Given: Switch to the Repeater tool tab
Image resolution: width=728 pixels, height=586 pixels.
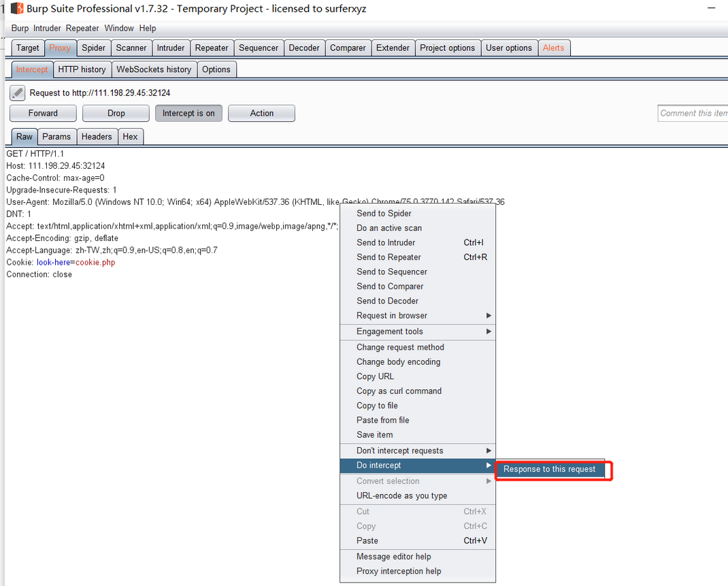Looking at the screenshot, I should pos(212,48).
